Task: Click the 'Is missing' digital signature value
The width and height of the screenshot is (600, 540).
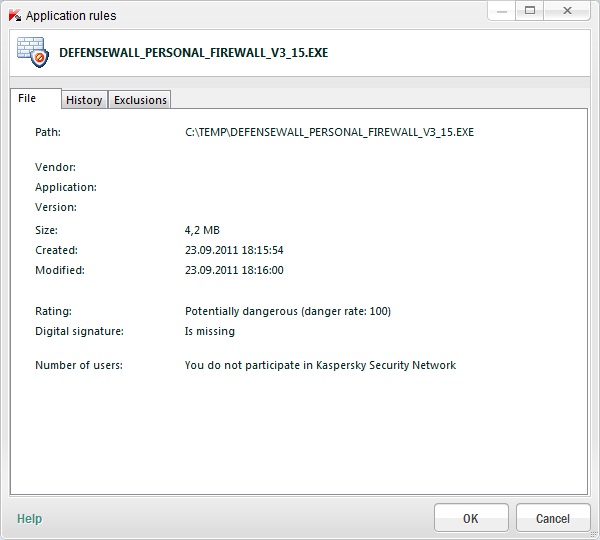Action: click(x=210, y=331)
